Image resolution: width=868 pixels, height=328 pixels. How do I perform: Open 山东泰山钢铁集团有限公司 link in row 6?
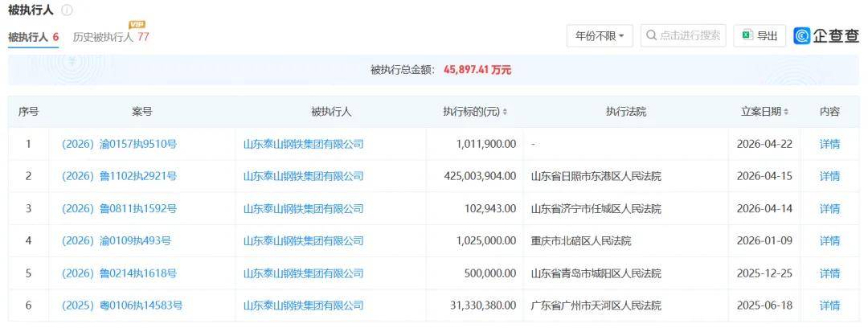point(303,305)
